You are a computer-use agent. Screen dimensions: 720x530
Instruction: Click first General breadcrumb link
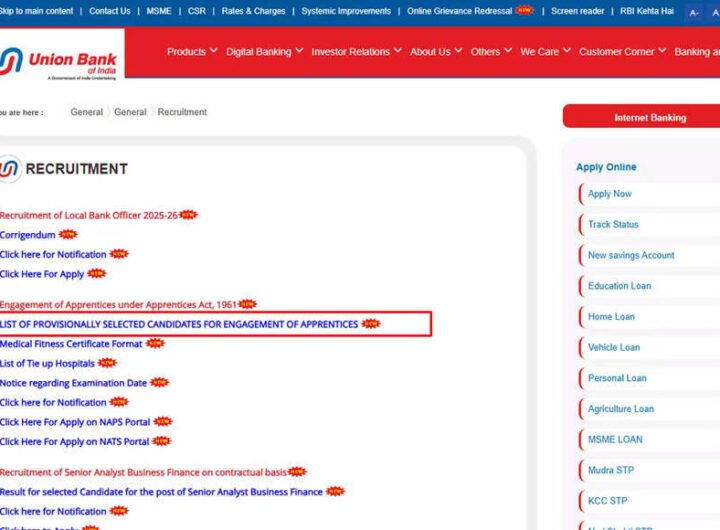click(86, 112)
